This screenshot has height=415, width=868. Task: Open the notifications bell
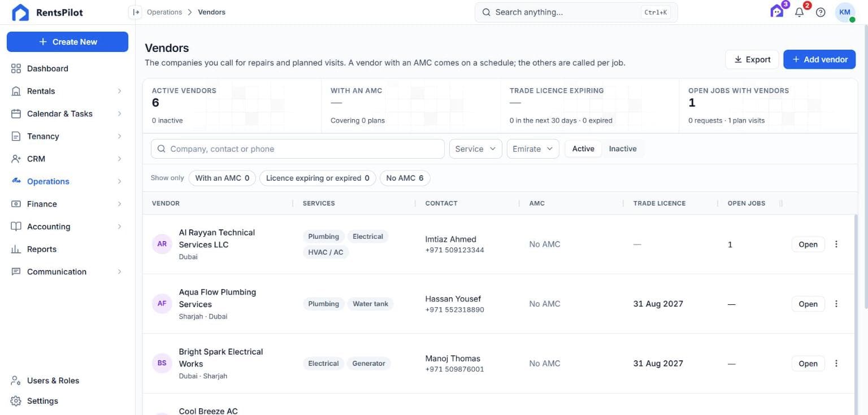[799, 12]
